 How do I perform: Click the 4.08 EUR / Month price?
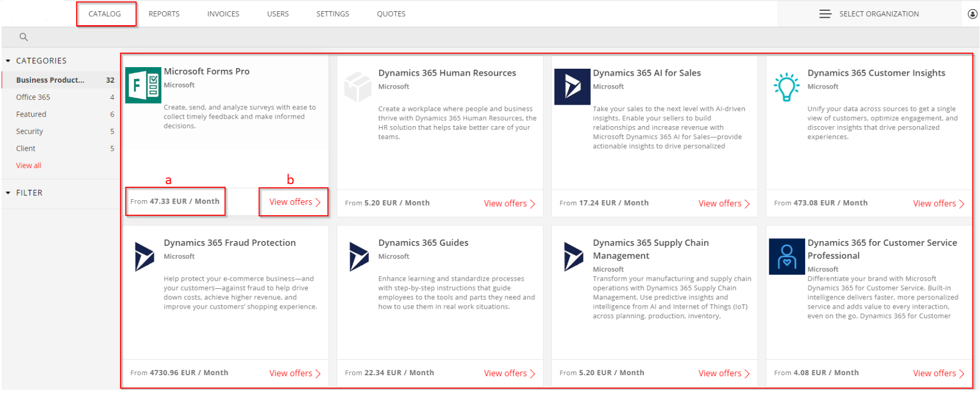[826, 373]
